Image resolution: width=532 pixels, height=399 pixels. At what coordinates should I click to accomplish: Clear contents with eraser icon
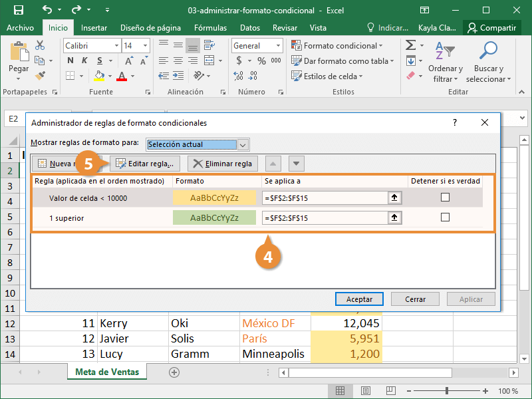tap(410, 75)
